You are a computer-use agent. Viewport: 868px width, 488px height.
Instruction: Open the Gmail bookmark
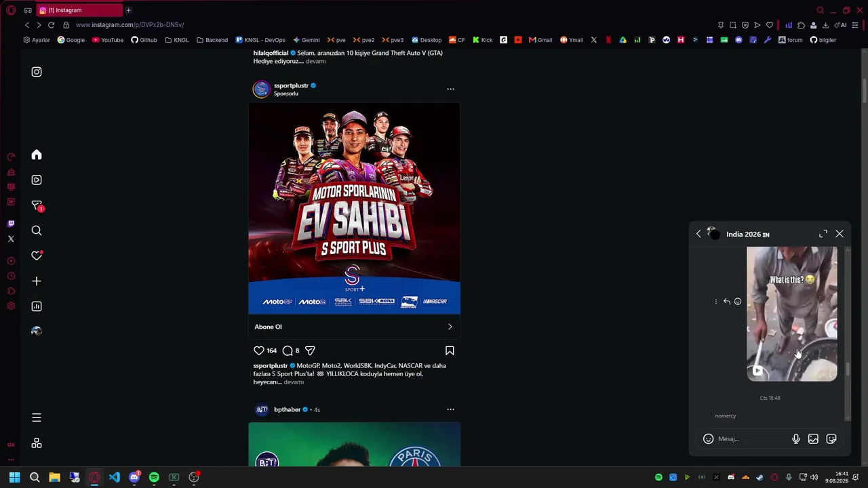coord(541,40)
